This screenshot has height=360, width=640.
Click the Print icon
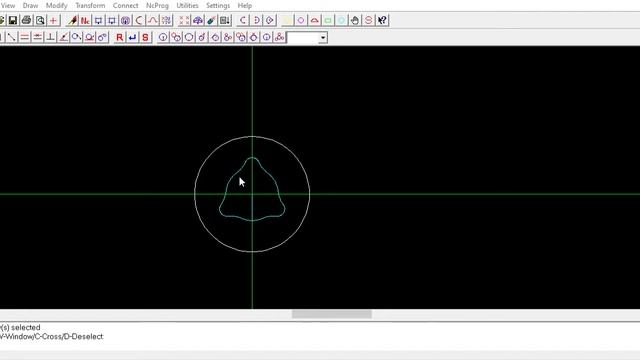27,20
